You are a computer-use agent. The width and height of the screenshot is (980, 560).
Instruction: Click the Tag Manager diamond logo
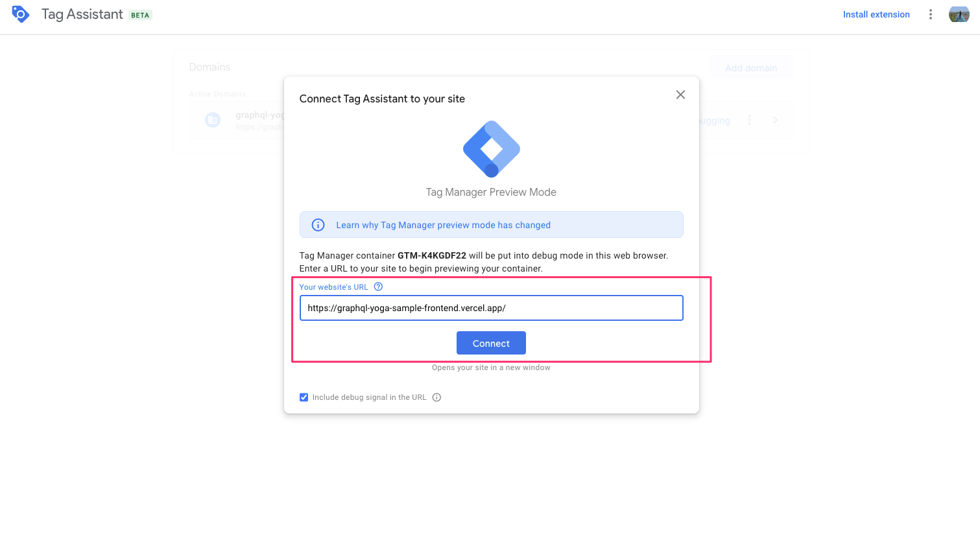[x=492, y=149]
